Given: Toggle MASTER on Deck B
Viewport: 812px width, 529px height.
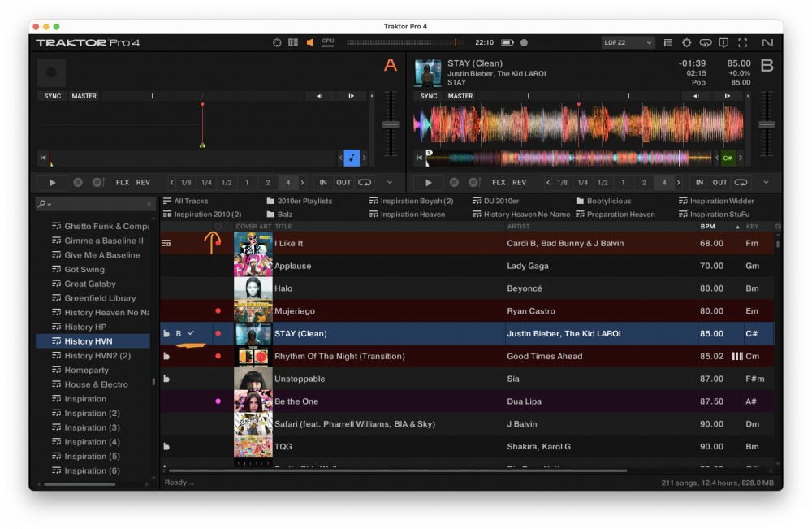Looking at the screenshot, I should pyautogui.click(x=460, y=96).
